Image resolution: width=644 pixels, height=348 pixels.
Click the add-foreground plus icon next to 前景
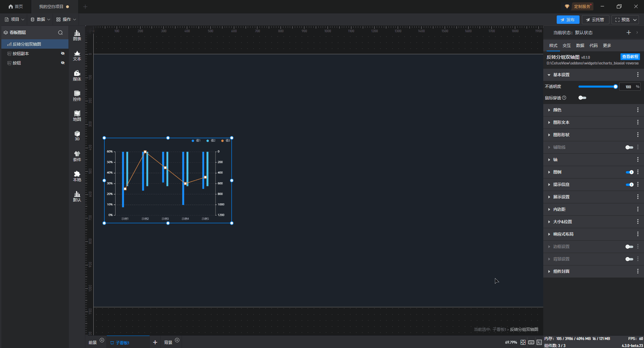(102, 340)
